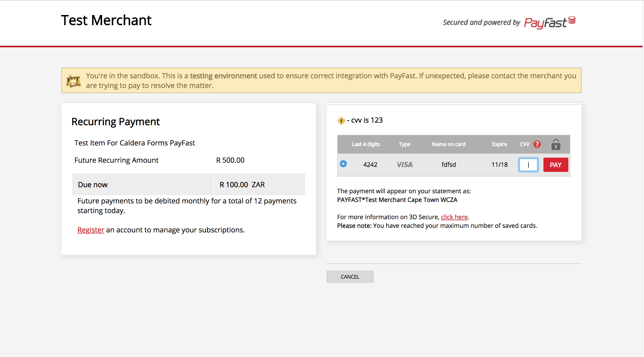Click the future payments debited monthly text
644x357 pixels.
pos(187,206)
